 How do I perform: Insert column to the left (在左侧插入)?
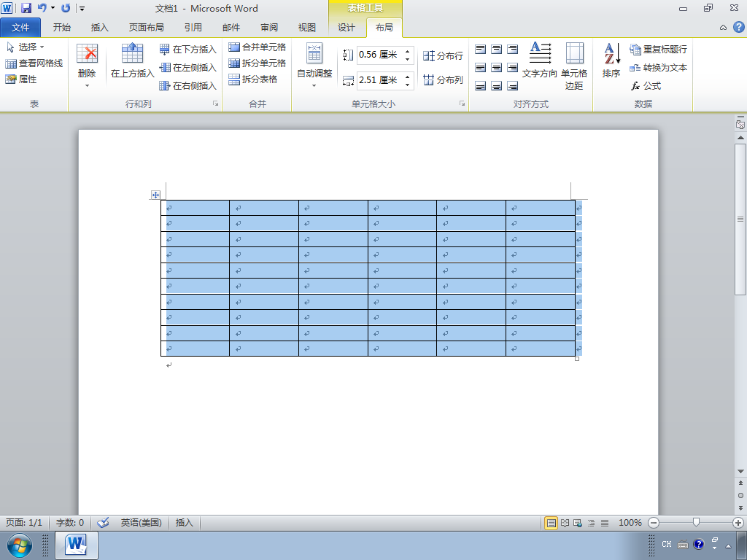tap(187, 68)
